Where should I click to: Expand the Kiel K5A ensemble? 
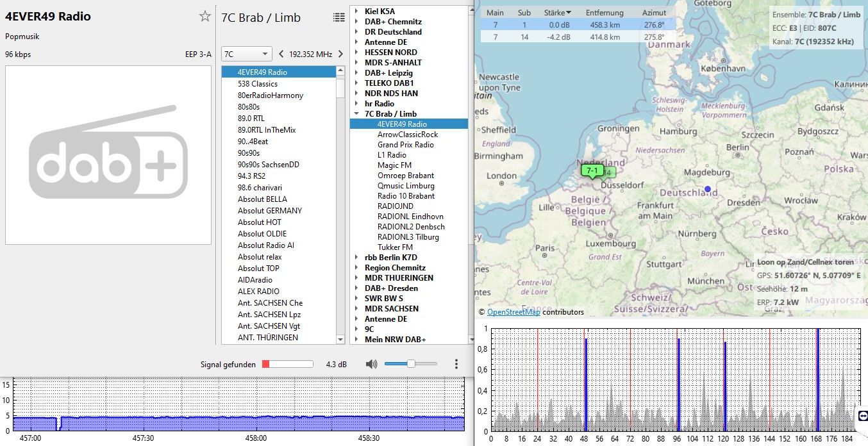click(x=356, y=12)
